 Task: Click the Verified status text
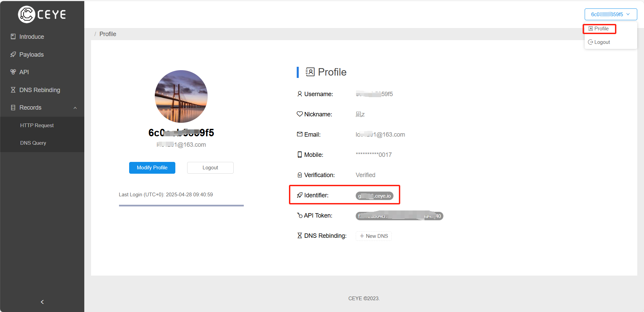click(x=365, y=175)
